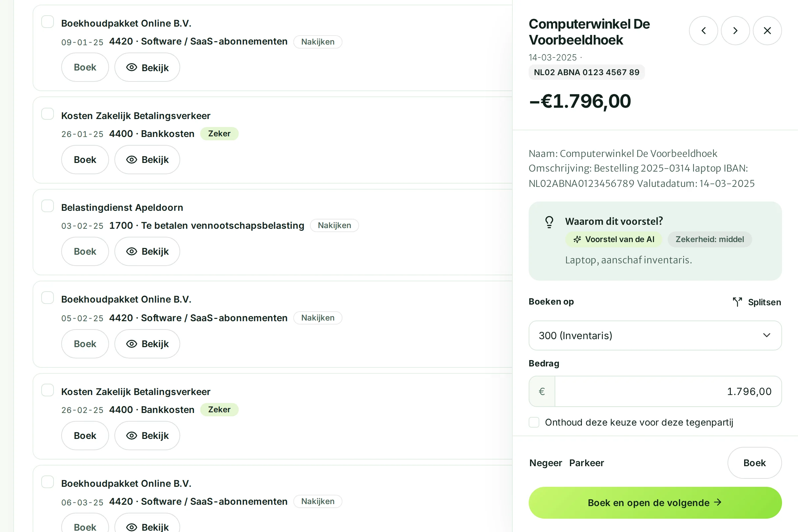
Task: Click the Splitsen split icon
Action: [x=737, y=302]
